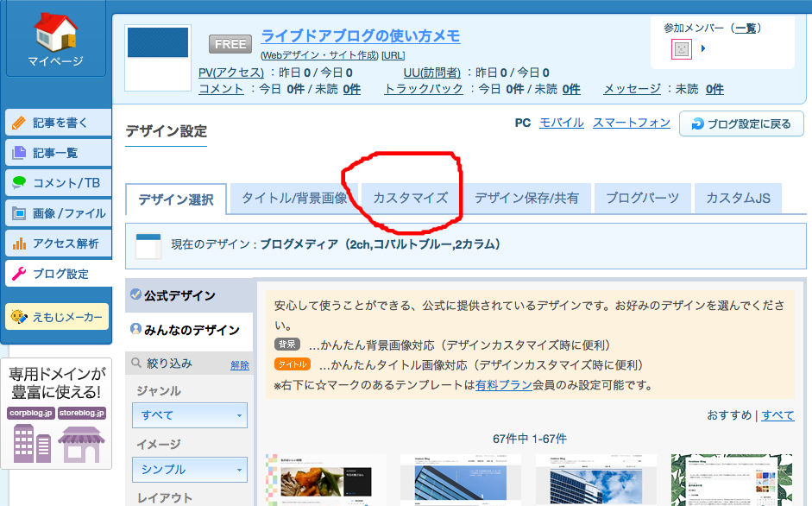The height and width of the screenshot is (506, 812).
Task: Click the bar chart icon for アクセス解析
Action: pos(19,244)
